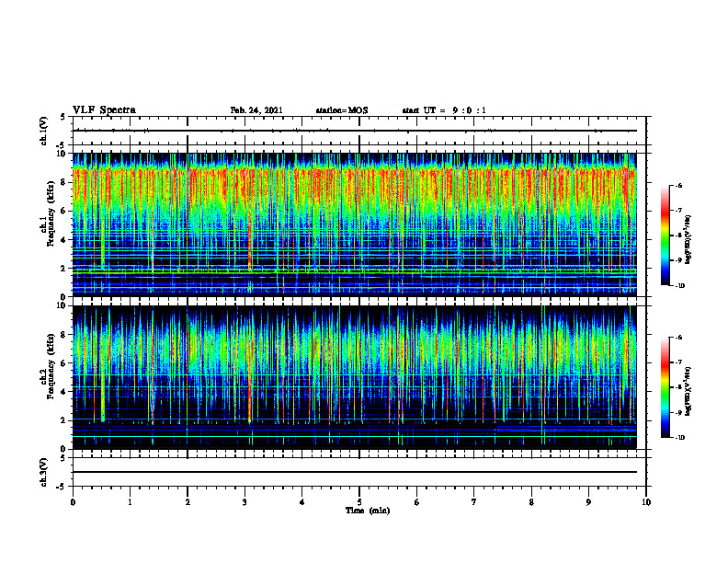Click time axis tick label "7"
728x563 pixels.
pos(474,502)
